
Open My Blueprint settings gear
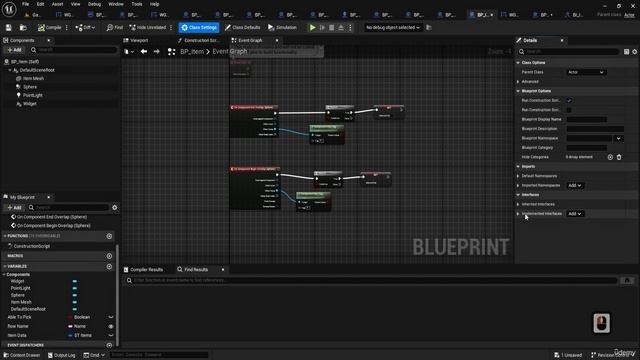click(115, 207)
